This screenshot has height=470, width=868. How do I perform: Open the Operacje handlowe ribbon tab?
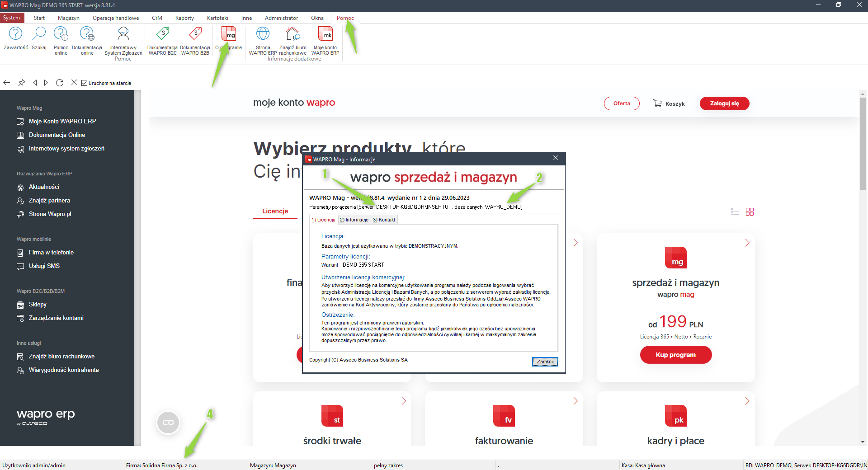[x=116, y=18]
